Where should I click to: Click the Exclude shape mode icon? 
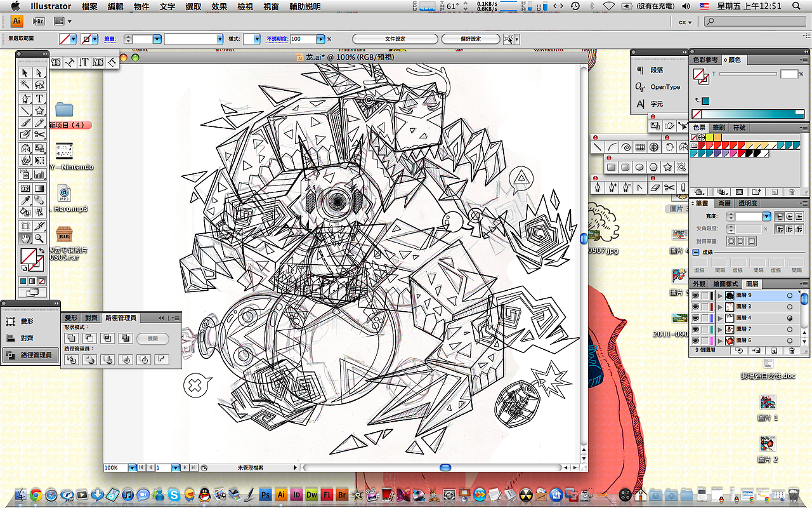click(x=126, y=338)
